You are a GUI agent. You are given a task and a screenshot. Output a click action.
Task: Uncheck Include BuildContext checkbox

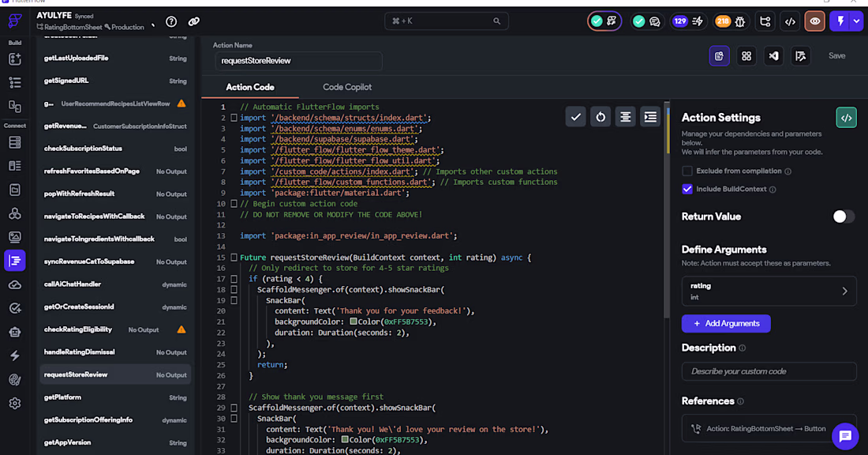(x=687, y=189)
